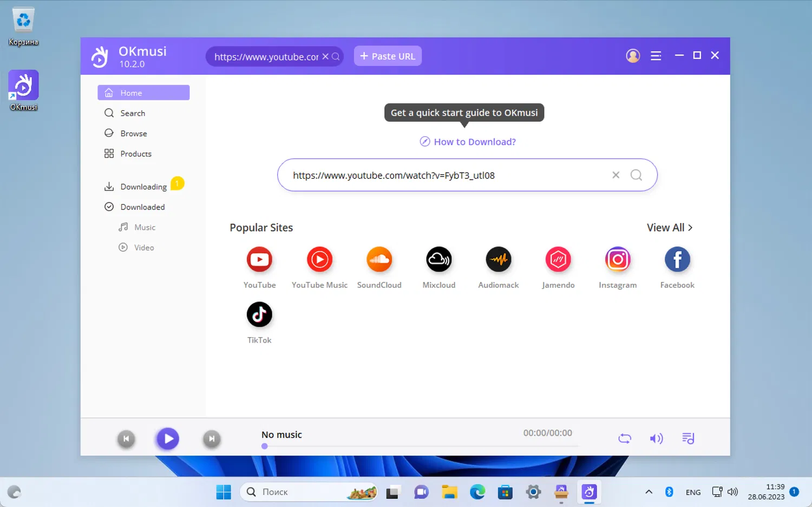The height and width of the screenshot is (507, 812).
Task: Click the Paste URL button
Action: tap(388, 56)
